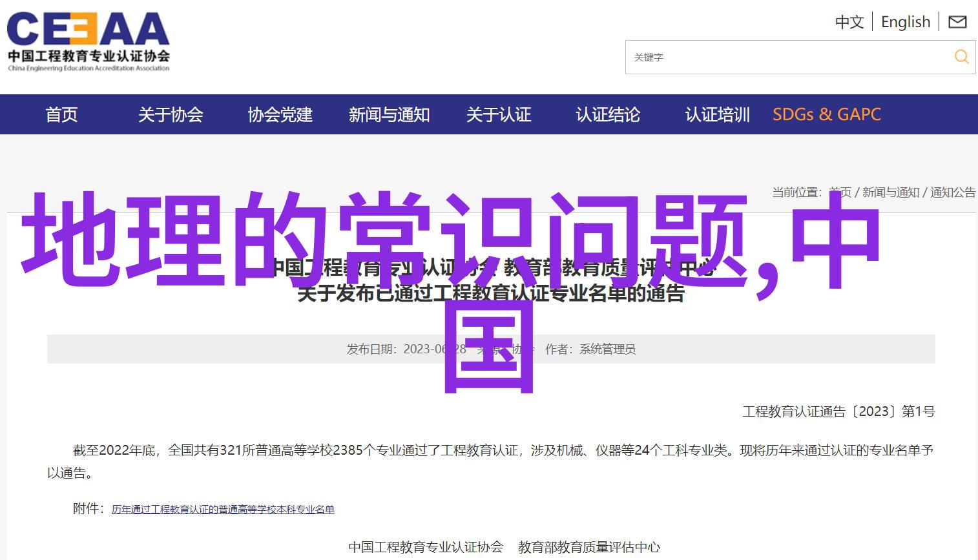Open the 关于认证 menu

point(499,114)
